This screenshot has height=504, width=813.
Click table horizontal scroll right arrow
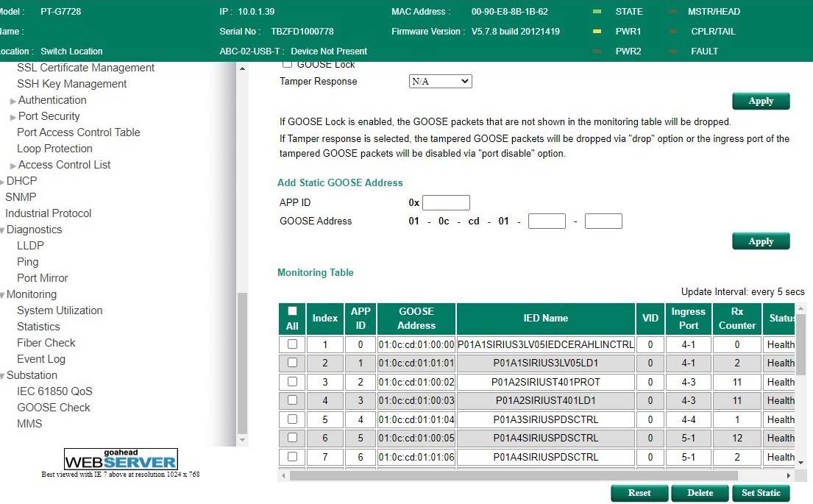coord(788,475)
